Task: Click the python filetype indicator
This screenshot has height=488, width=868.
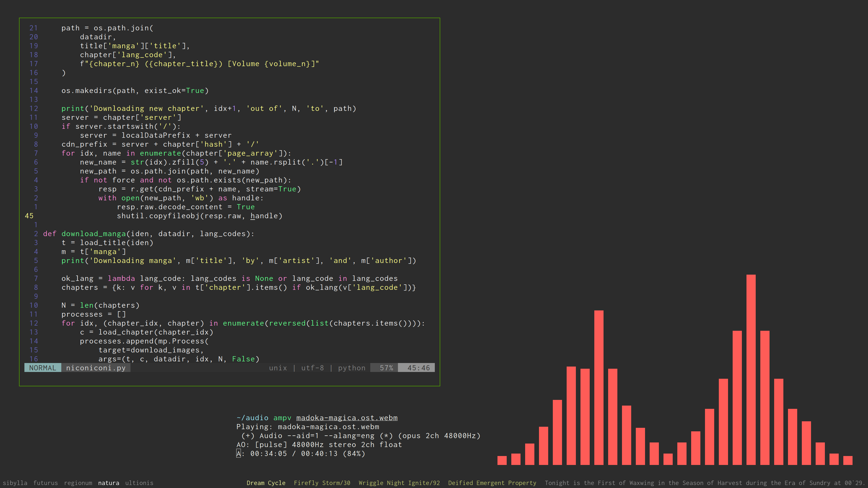Action: (x=352, y=368)
